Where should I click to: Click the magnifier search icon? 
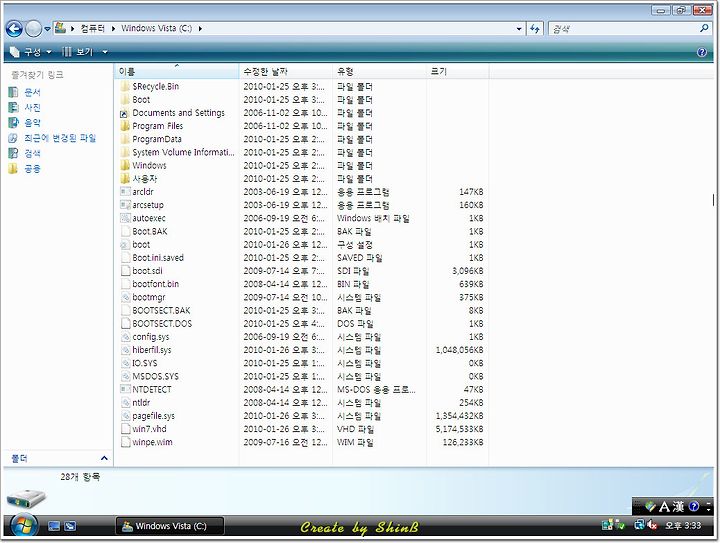[703, 28]
